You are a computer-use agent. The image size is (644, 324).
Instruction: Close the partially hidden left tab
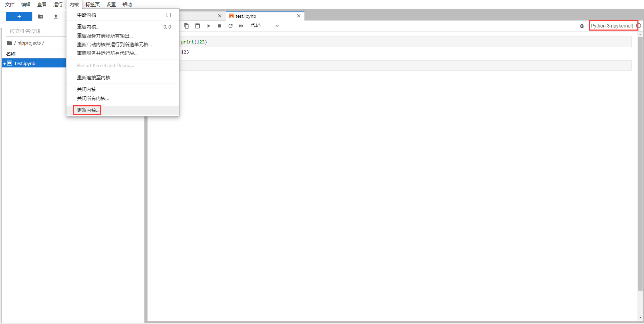tap(220, 16)
